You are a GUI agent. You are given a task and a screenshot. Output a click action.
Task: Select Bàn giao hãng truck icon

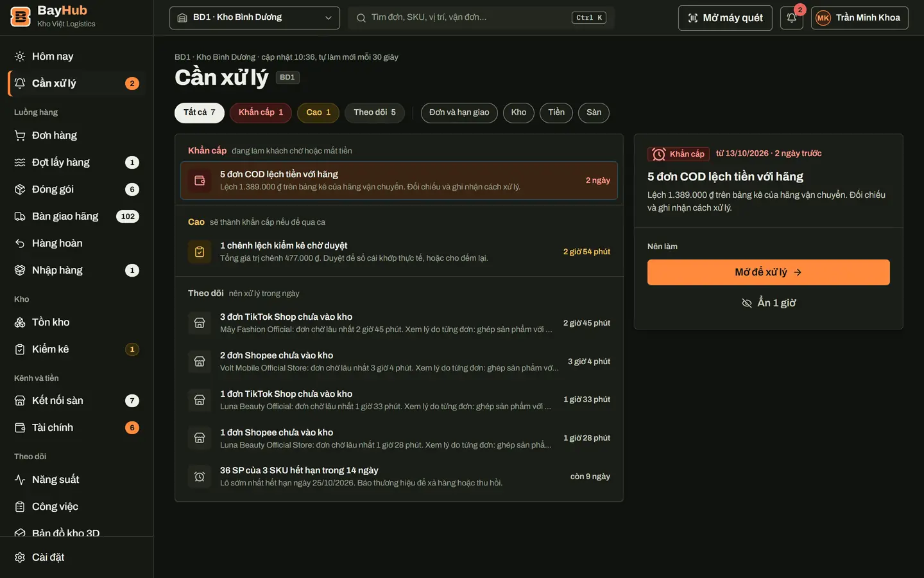(20, 216)
